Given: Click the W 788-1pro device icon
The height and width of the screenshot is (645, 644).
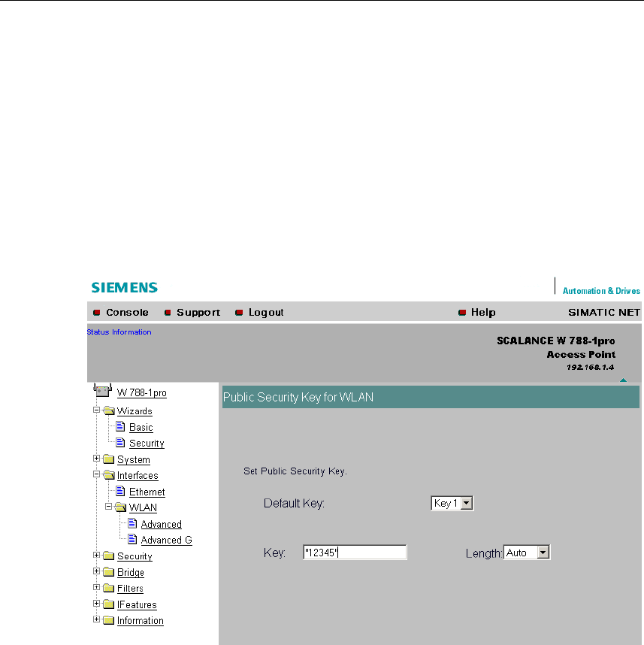Looking at the screenshot, I should (102, 390).
